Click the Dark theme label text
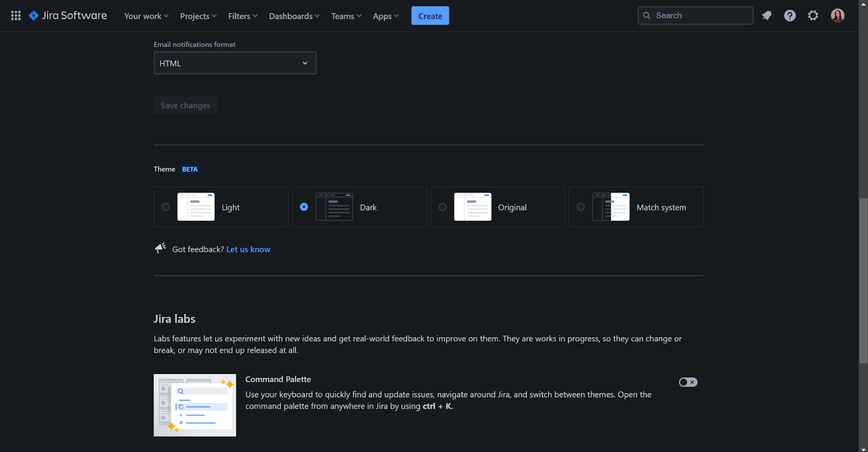This screenshot has height=452, width=868. pyautogui.click(x=368, y=208)
